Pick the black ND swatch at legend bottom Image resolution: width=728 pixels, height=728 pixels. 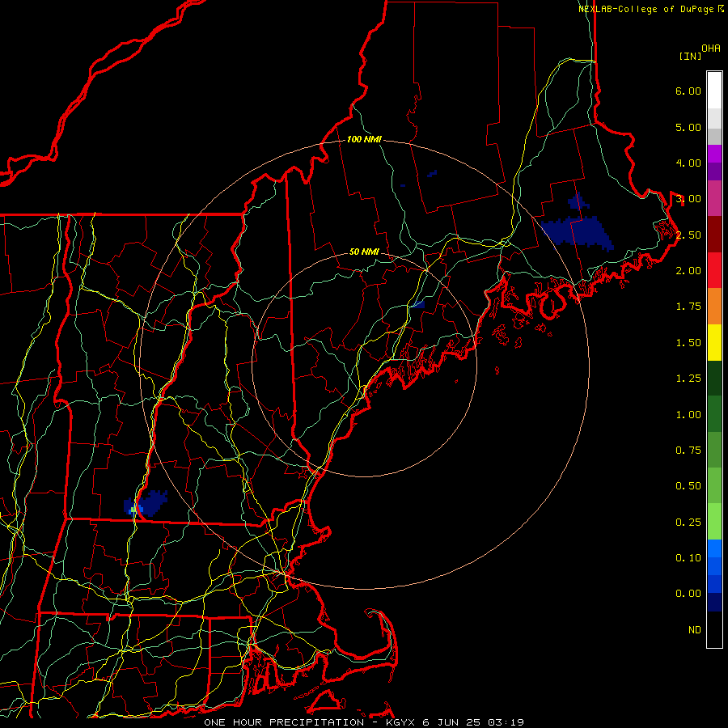[x=714, y=629]
